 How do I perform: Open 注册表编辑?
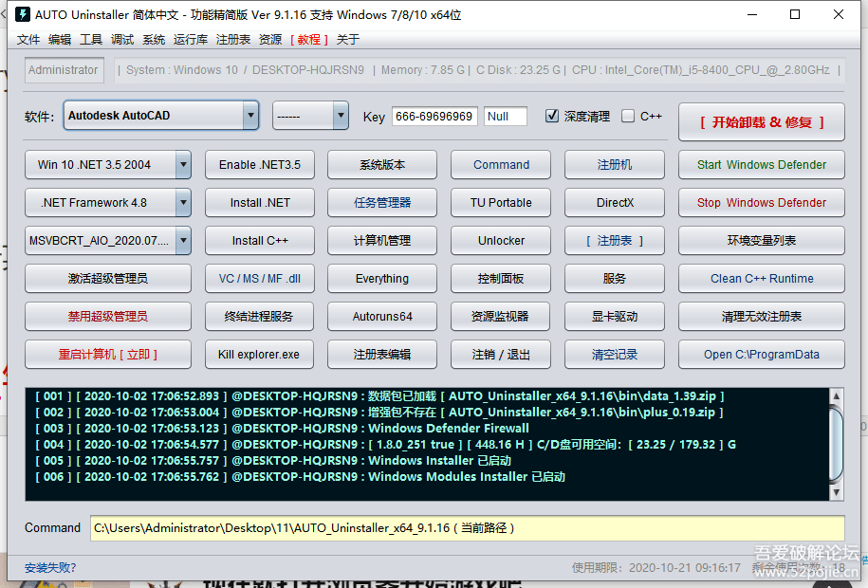click(382, 355)
